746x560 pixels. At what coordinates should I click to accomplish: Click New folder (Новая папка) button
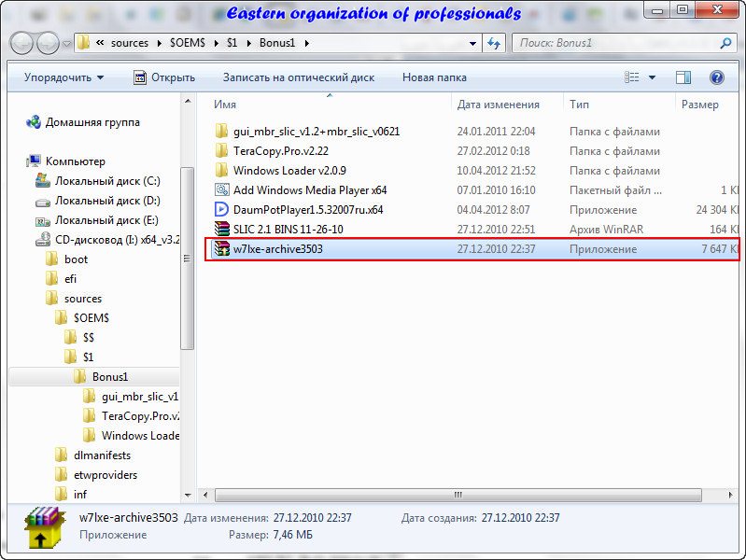click(434, 77)
